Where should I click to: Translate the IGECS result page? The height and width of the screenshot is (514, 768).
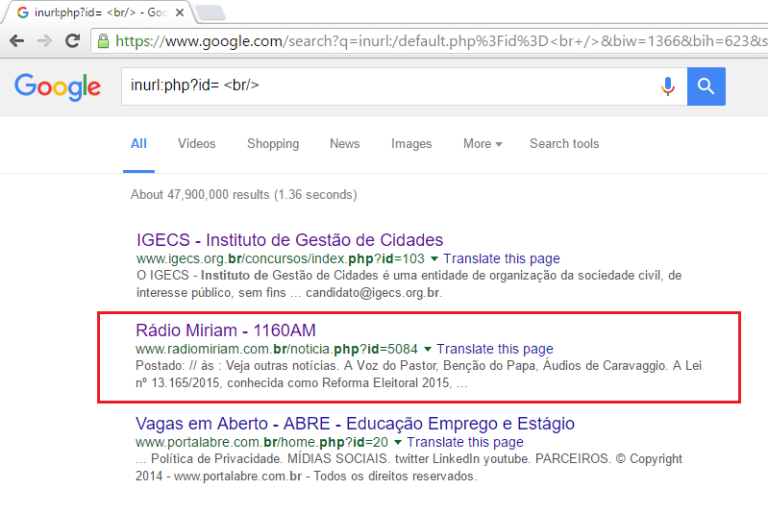502,258
